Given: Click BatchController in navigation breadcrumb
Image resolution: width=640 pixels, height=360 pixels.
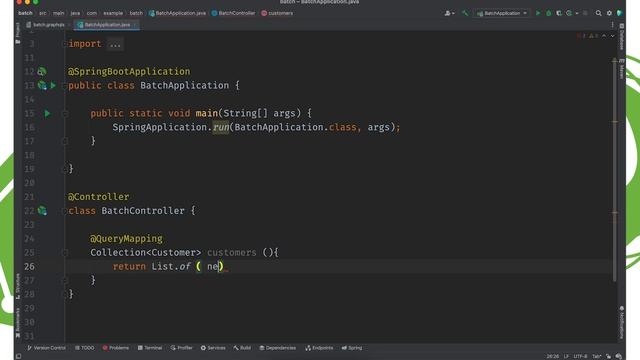Looking at the screenshot, I should coord(233,13).
